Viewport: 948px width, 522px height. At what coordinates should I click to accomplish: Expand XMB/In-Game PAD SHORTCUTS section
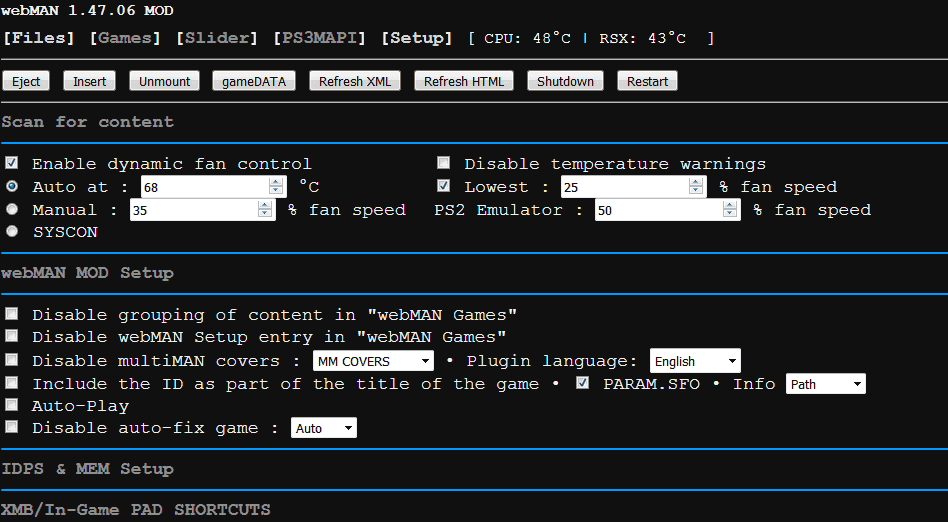click(x=136, y=509)
